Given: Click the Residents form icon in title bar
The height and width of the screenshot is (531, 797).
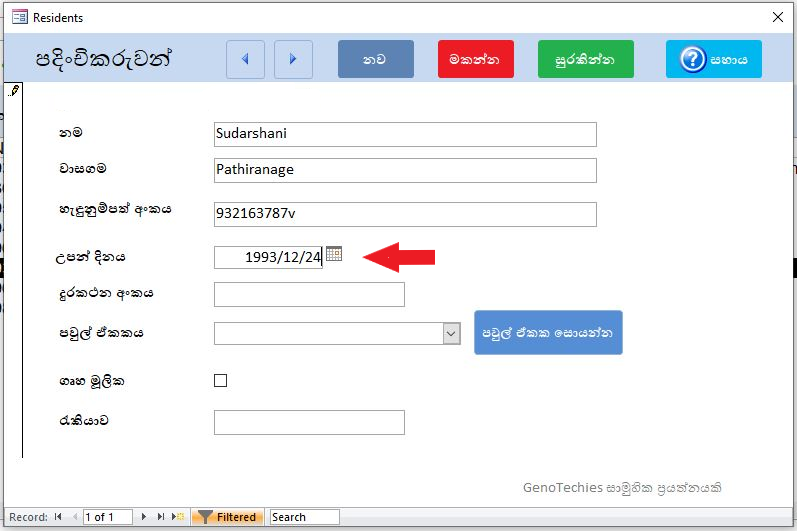Looking at the screenshot, I should [x=20, y=17].
